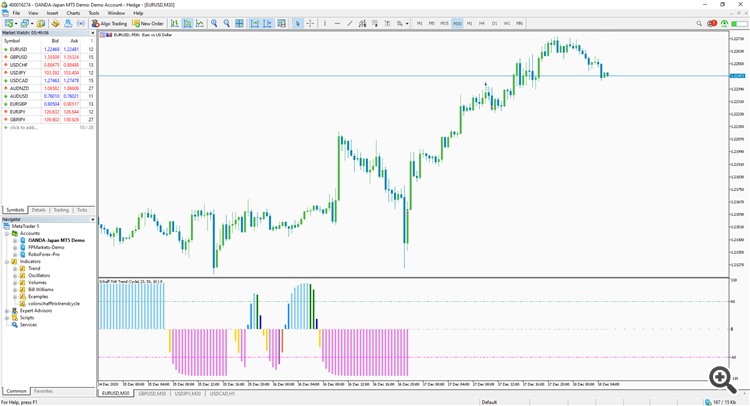Select the H4 timeframe

tap(482, 23)
